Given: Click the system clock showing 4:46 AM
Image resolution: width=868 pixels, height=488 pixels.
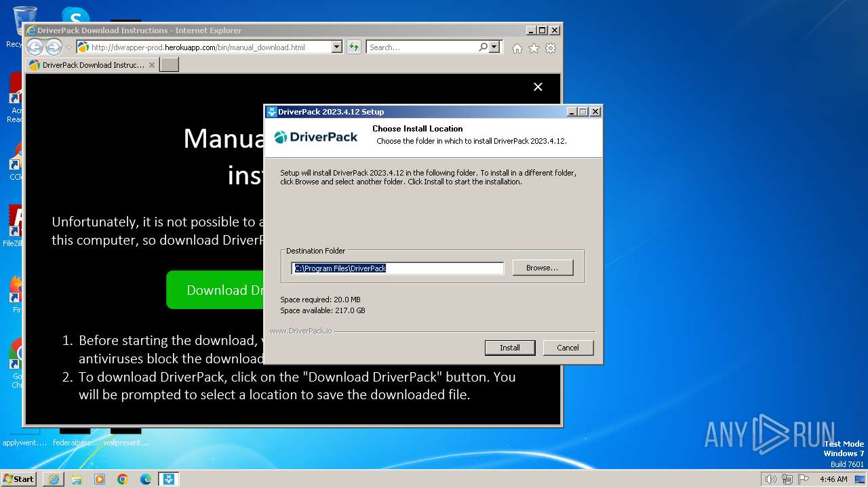Looking at the screenshot, I should click(x=833, y=479).
